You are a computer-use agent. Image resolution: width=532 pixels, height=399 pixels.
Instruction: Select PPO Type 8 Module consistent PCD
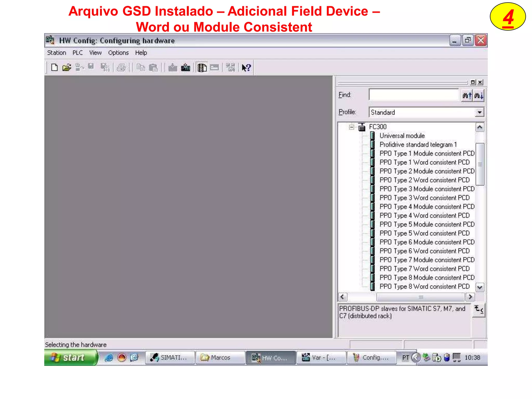click(427, 277)
